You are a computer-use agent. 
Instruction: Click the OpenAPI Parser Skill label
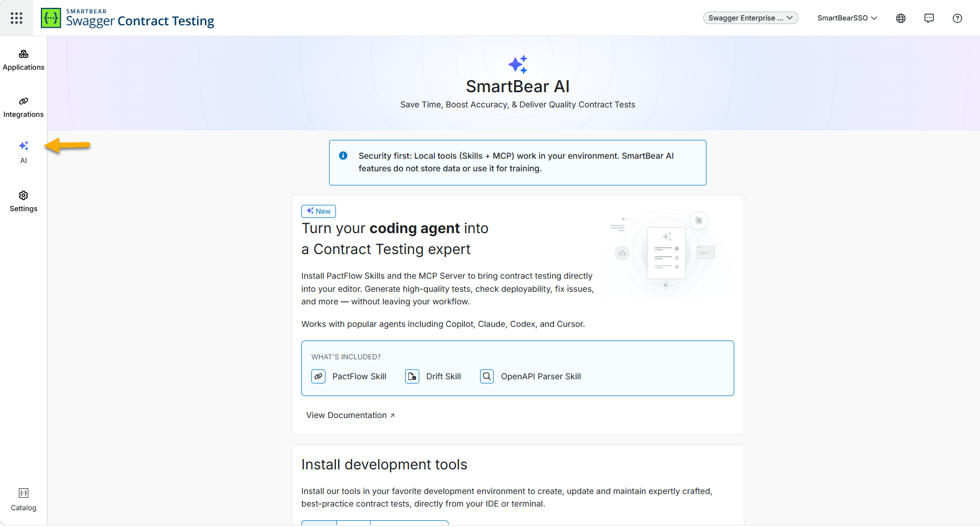(541, 376)
